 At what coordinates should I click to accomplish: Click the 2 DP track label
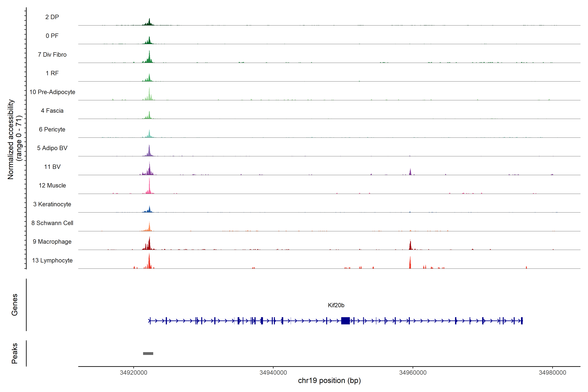[52, 17]
